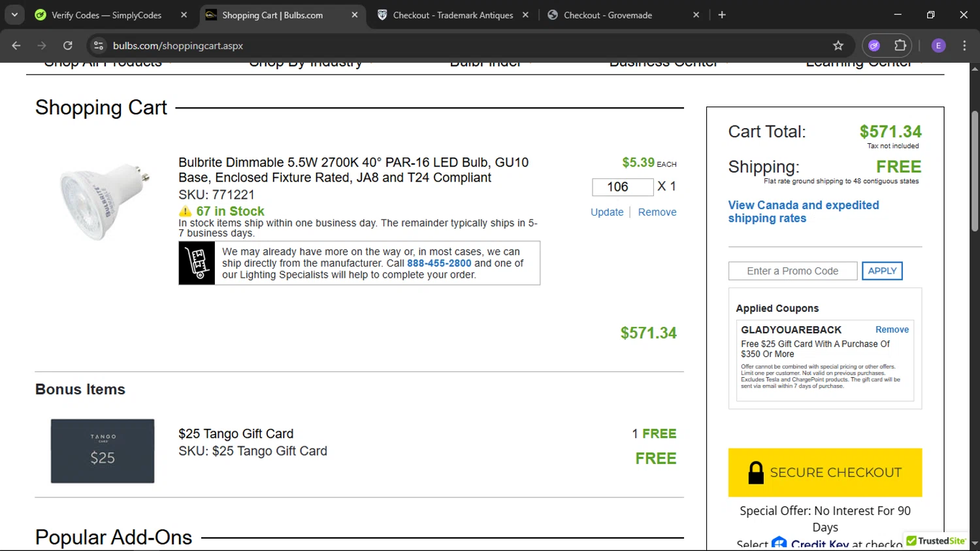The width and height of the screenshot is (980, 551).
Task: Open Chrome three-dot menu
Action: click(964, 46)
